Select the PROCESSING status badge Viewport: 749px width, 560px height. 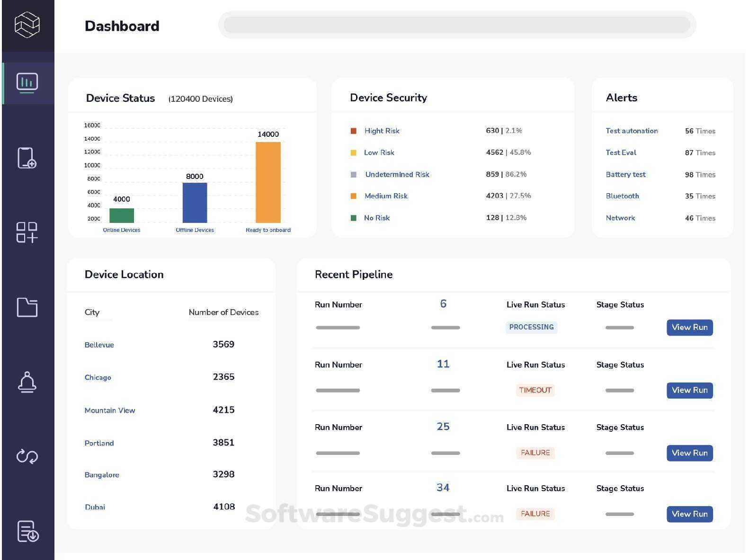pos(531,327)
